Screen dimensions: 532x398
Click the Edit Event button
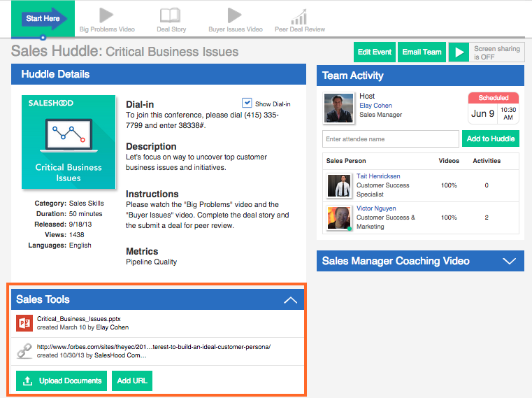375,52
